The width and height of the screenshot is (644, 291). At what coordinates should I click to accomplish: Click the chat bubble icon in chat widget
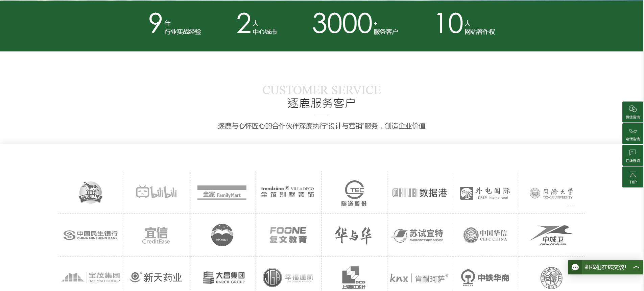(x=575, y=267)
